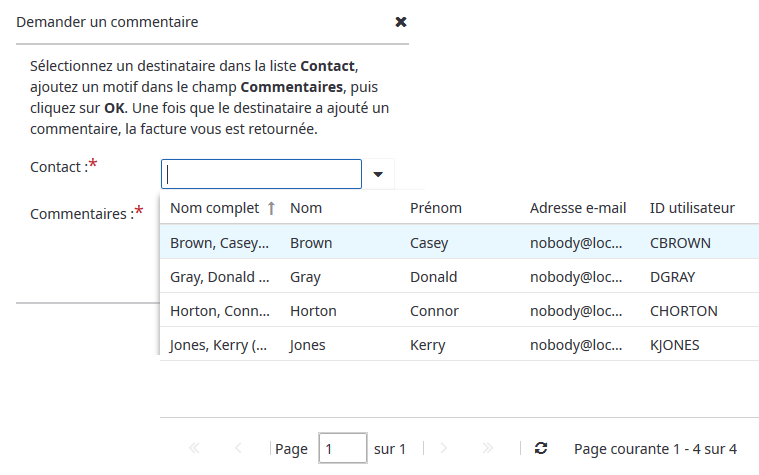Sort by Nom complet column header
Viewport: 759px width, 475px height.
point(214,208)
